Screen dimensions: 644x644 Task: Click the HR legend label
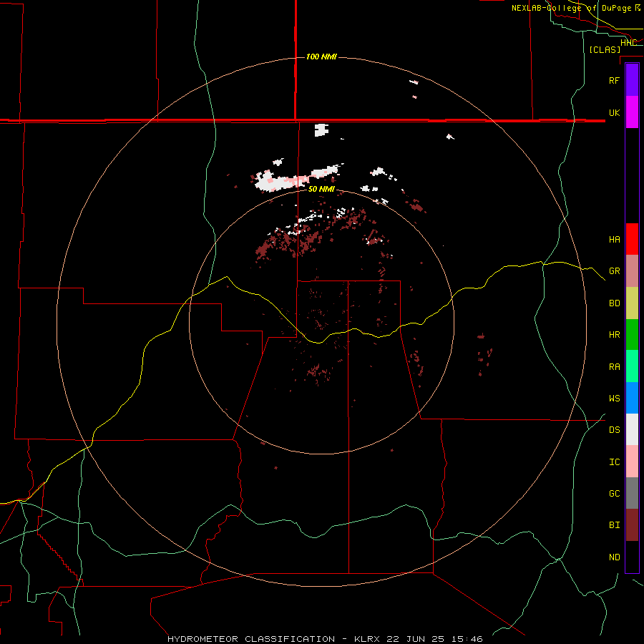click(x=614, y=335)
